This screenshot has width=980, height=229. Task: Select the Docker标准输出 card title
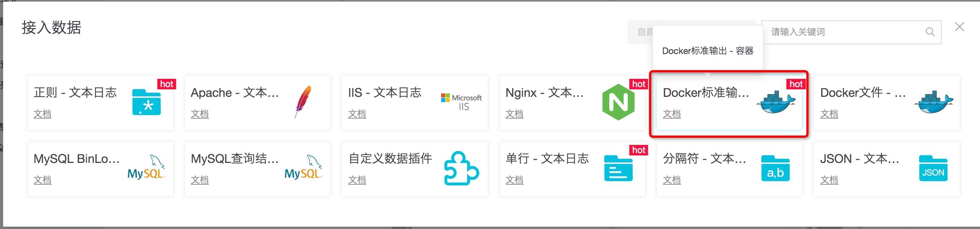[x=706, y=93]
